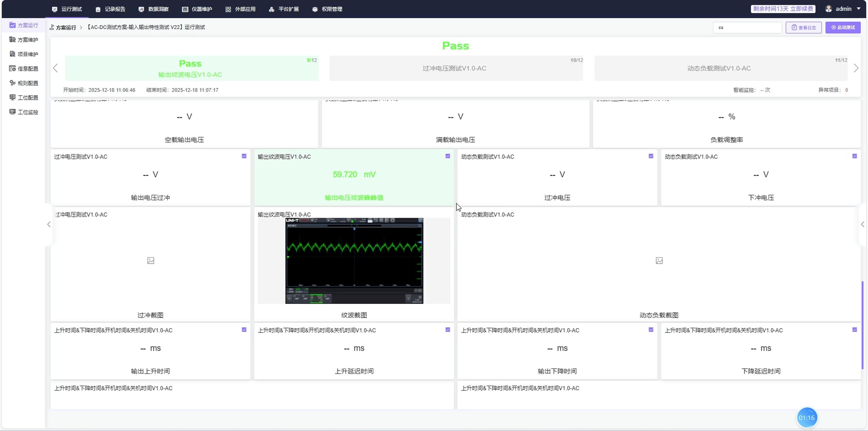Click 查看日志 button

[x=803, y=28]
